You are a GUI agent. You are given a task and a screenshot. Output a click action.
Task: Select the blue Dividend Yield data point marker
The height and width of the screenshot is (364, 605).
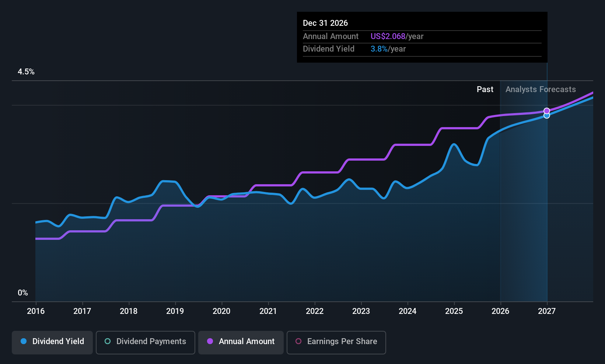[x=547, y=116]
